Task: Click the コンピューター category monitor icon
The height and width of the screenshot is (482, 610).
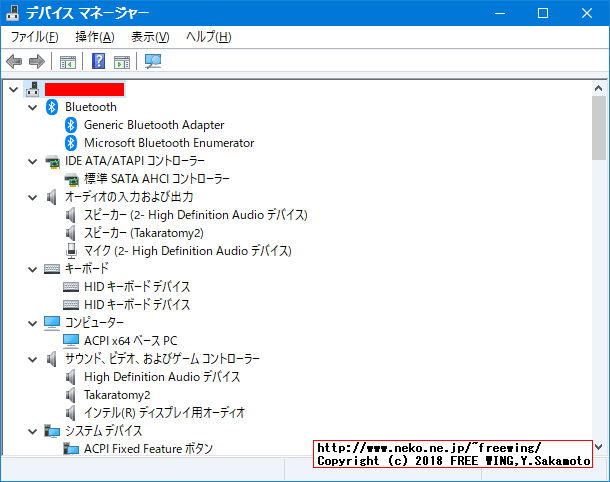Action: click(52, 323)
